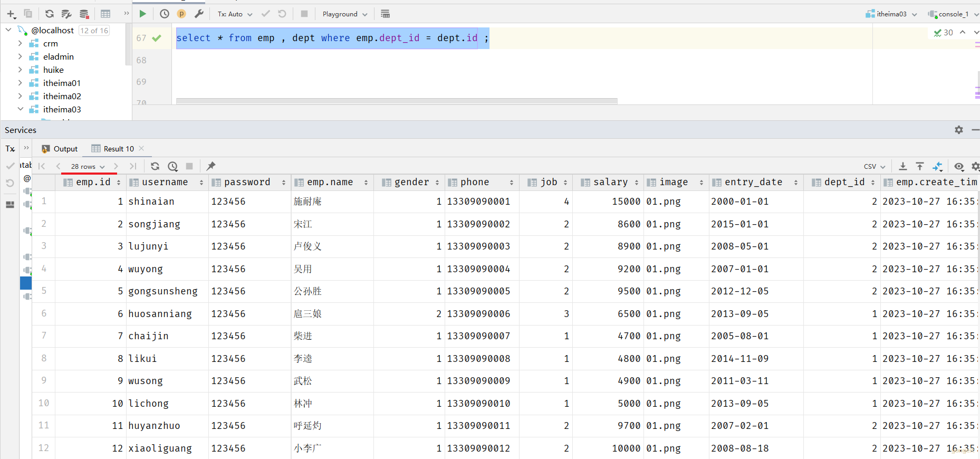Screen dimensions: 980x459
Task: Sort by the emp.id column header
Action: (91, 183)
